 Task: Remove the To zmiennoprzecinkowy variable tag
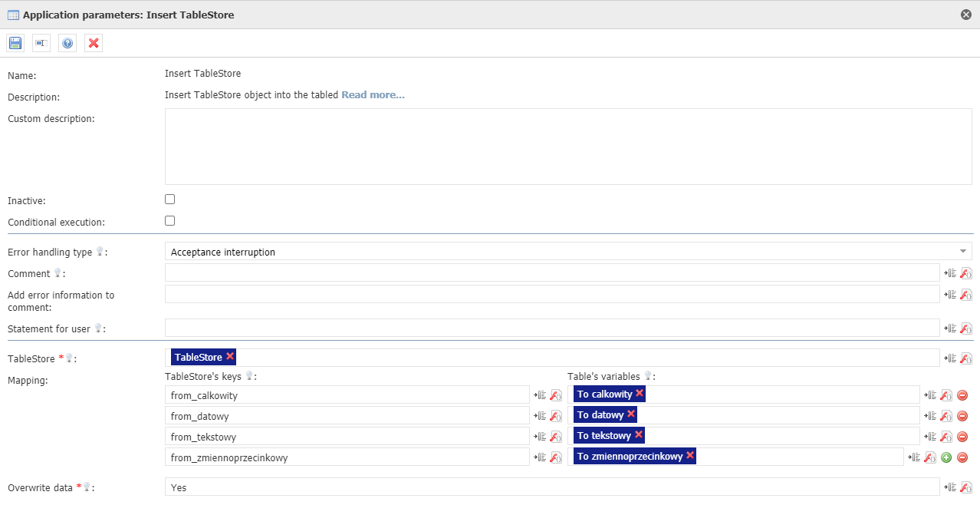coord(690,455)
